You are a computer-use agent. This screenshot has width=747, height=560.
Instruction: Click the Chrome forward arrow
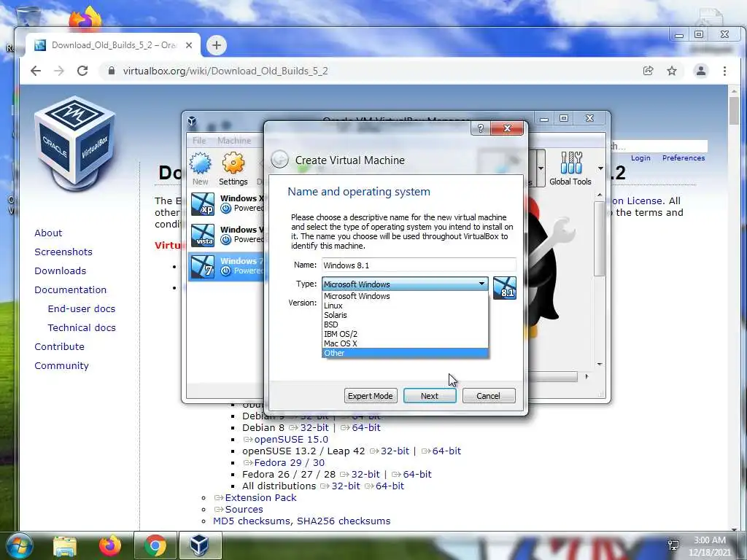(59, 71)
